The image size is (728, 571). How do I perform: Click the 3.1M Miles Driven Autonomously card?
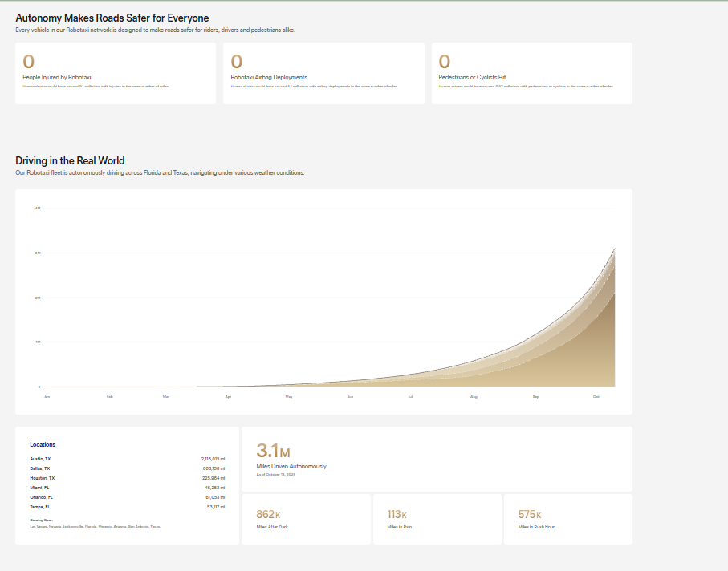tap(437, 460)
